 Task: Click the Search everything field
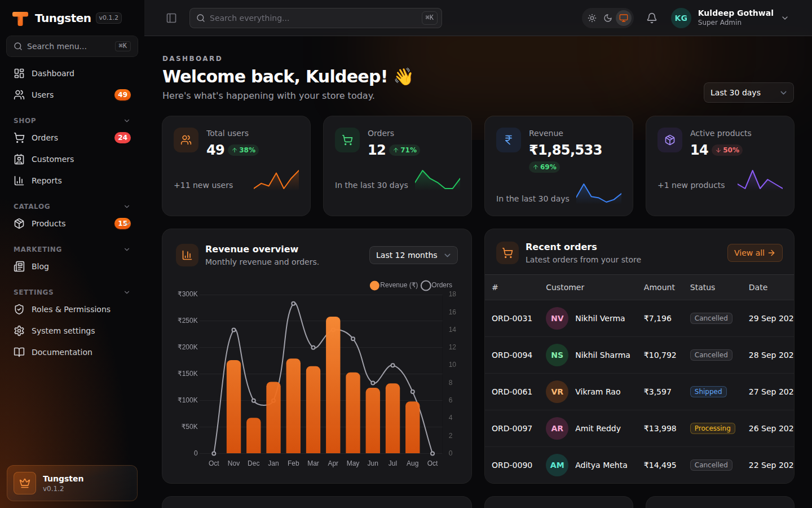316,18
